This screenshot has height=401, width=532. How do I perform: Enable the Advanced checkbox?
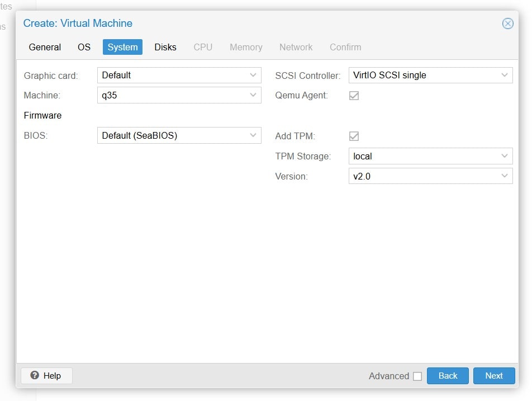pos(417,376)
